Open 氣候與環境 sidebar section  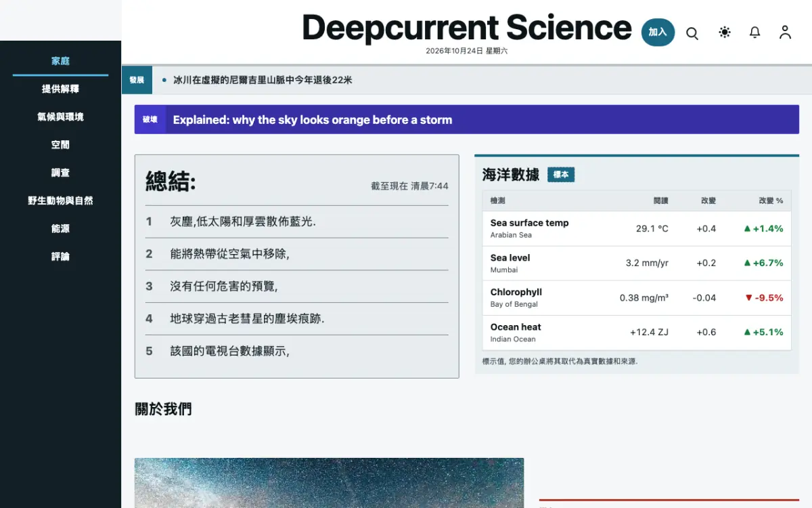coord(60,117)
